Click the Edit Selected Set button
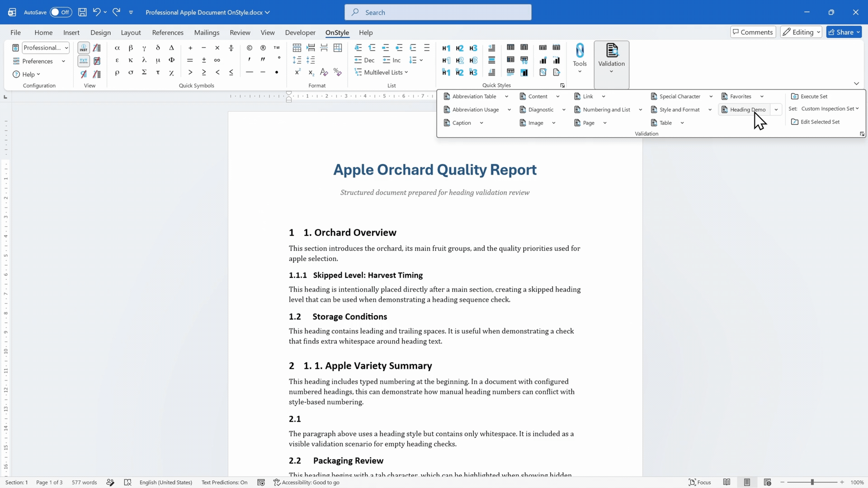 point(816,122)
